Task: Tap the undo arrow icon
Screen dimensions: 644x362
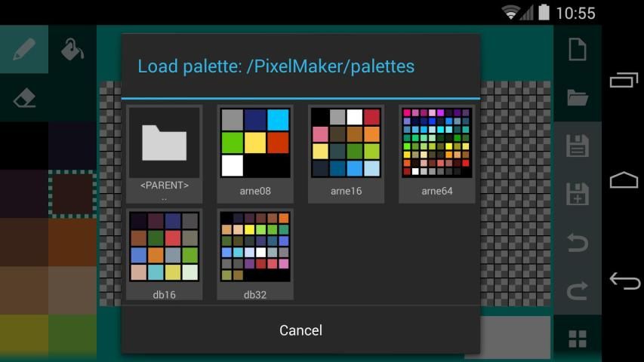Action: click(x=578, y=243)
